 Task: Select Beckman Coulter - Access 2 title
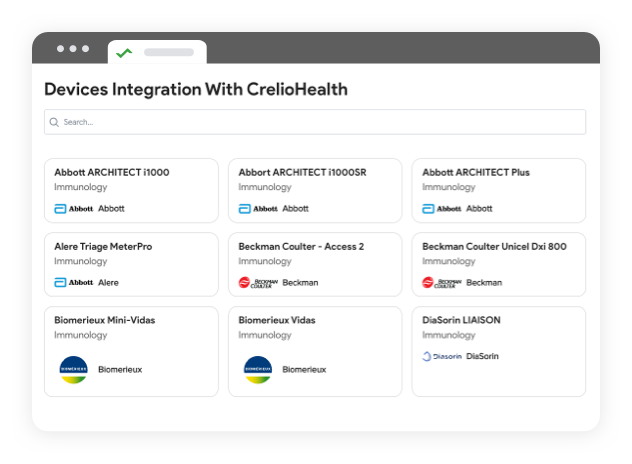[301, 246]
